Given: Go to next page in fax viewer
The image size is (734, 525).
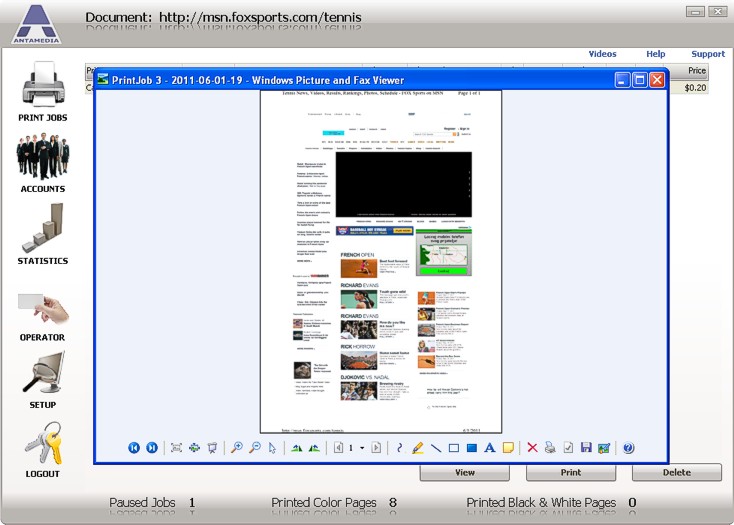Looking at the screenshot, I should point(376,448).
